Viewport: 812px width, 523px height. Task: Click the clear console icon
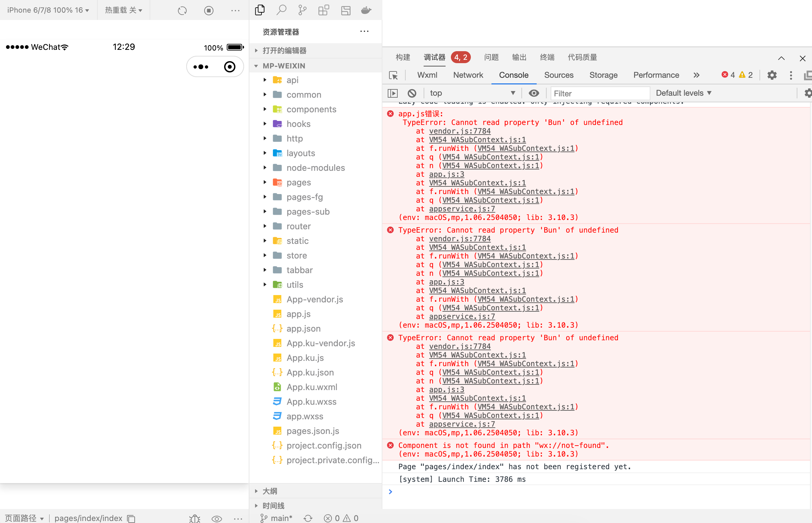click(x=412, y=93)
